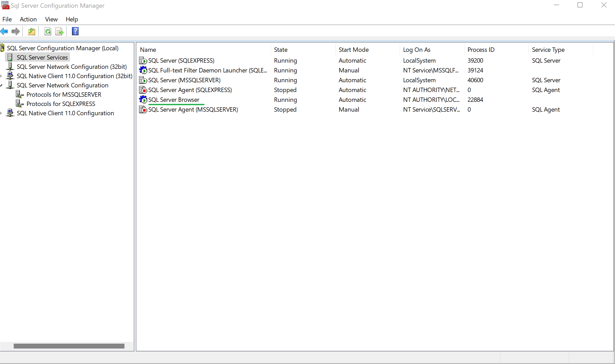
Task: Click the Show/Hide Console Tree icon
Action: 31,31
